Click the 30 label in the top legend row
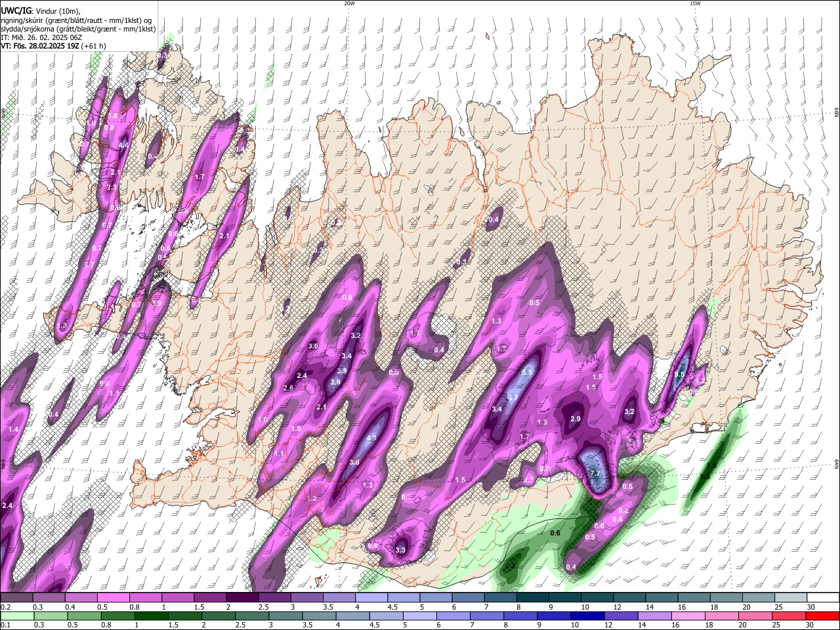Viewport: 840px width, 630px height. [x=811, y=607]
